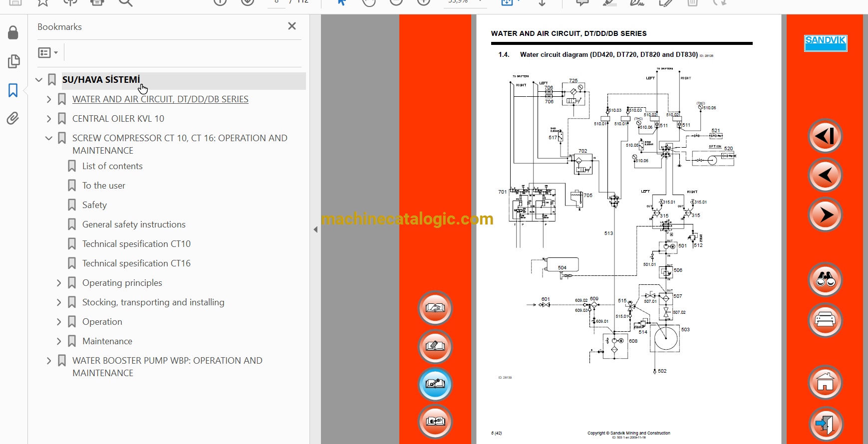This screenshot has width=868, height=444.
Task: Expand WATER AND AIR CIRCUIT bookmark
Action: pos(49,99)
